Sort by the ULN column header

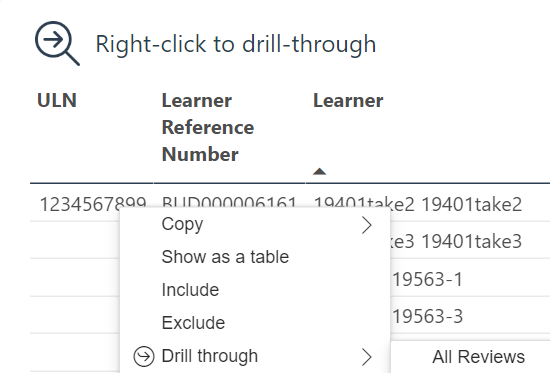[x=57, y=100]
